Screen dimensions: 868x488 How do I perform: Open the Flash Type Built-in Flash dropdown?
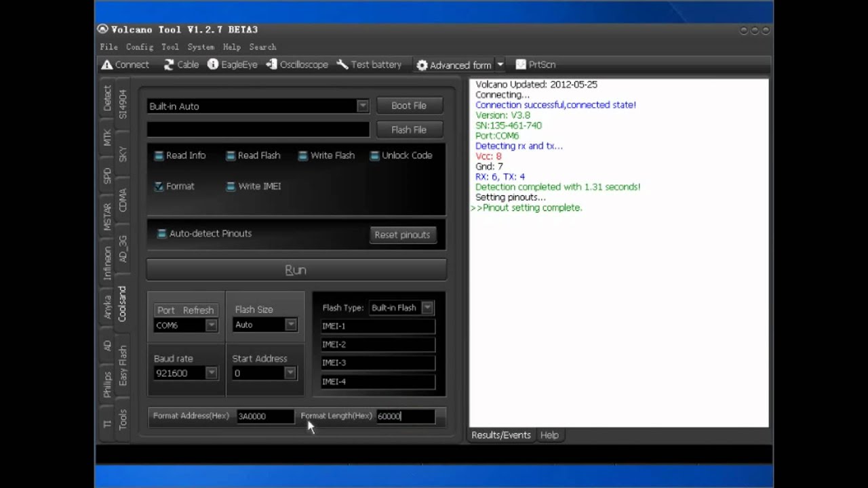tap(427, 308)
